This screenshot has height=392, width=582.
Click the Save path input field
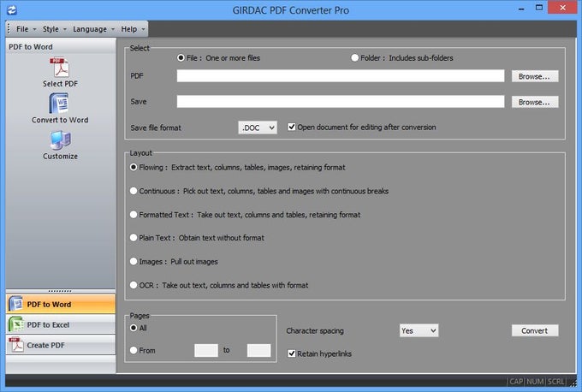(341, 102)
